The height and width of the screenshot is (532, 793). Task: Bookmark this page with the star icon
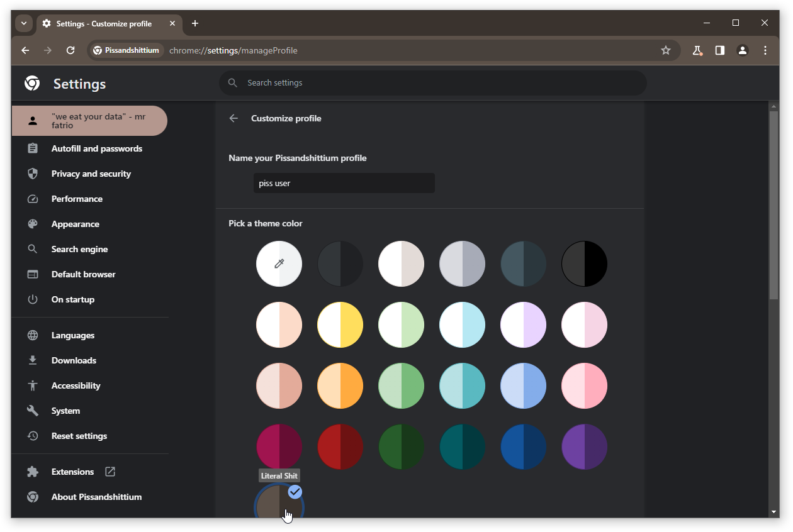[x=665, y=50]
